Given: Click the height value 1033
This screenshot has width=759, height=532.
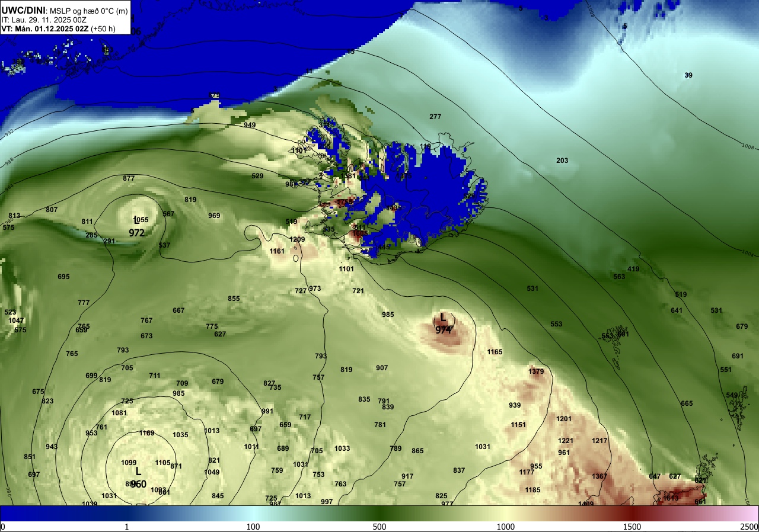Looking at the screenshot, I should 342,448.
